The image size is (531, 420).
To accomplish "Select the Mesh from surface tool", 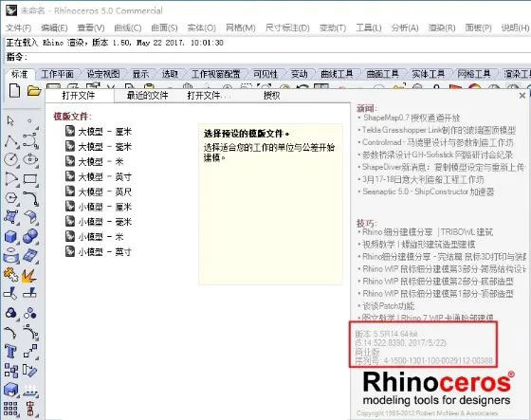I will coord(30,256).
